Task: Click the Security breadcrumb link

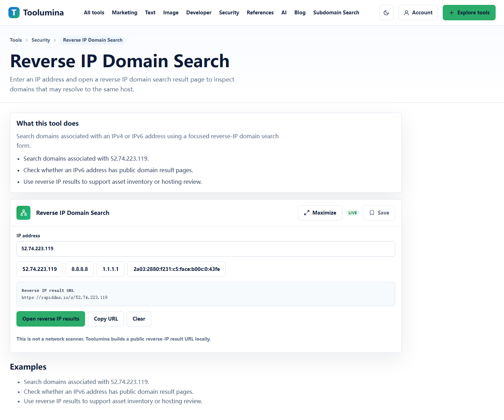Action: (x=41, y=40)
